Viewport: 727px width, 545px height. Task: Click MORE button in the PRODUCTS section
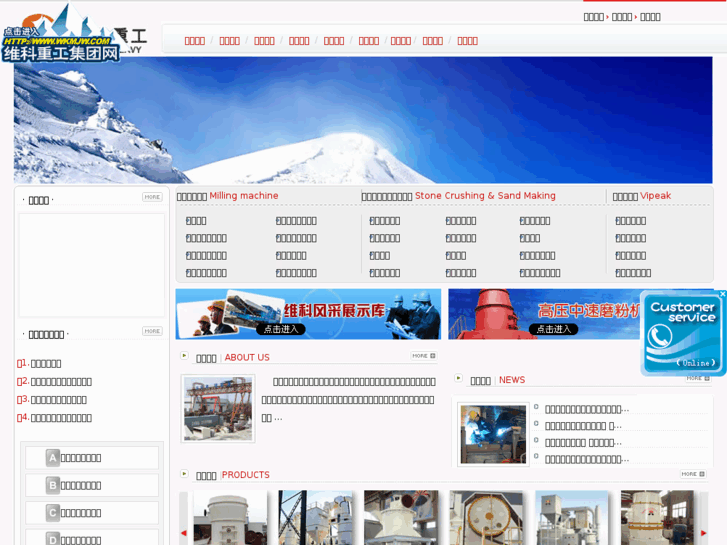click(693, 474)
